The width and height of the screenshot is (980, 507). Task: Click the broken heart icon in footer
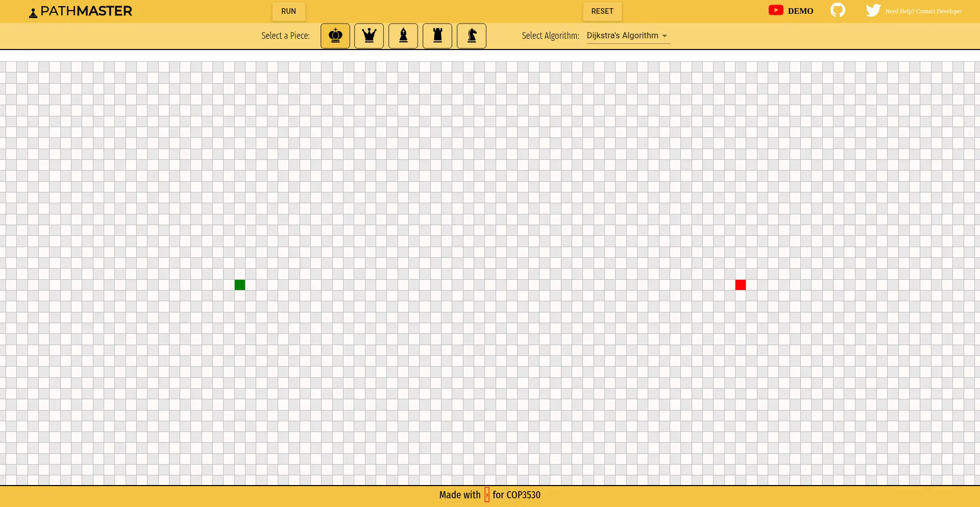tap(487, 495)
